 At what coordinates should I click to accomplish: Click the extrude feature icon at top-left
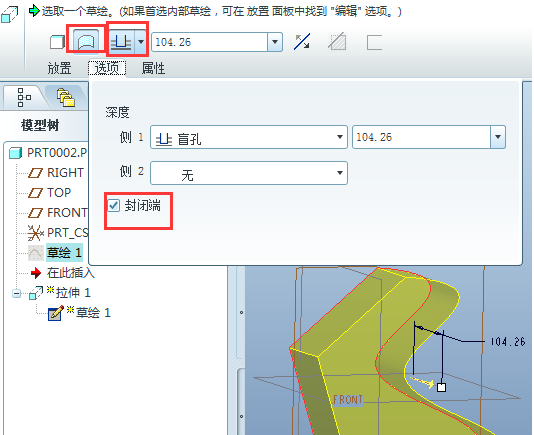10,15
